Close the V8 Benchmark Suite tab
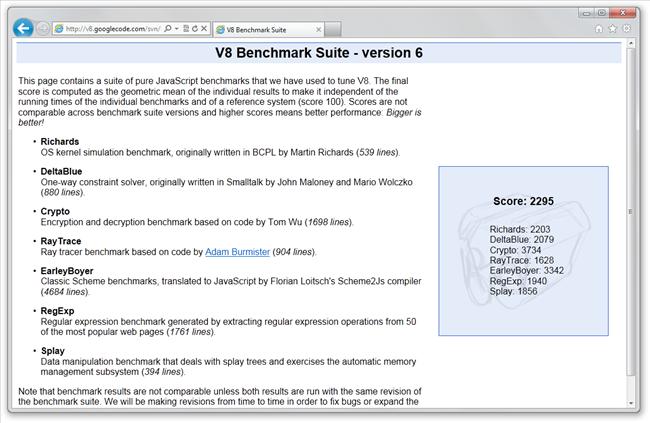The width and height of the screenshot is (650, 423). coord(318,29)
